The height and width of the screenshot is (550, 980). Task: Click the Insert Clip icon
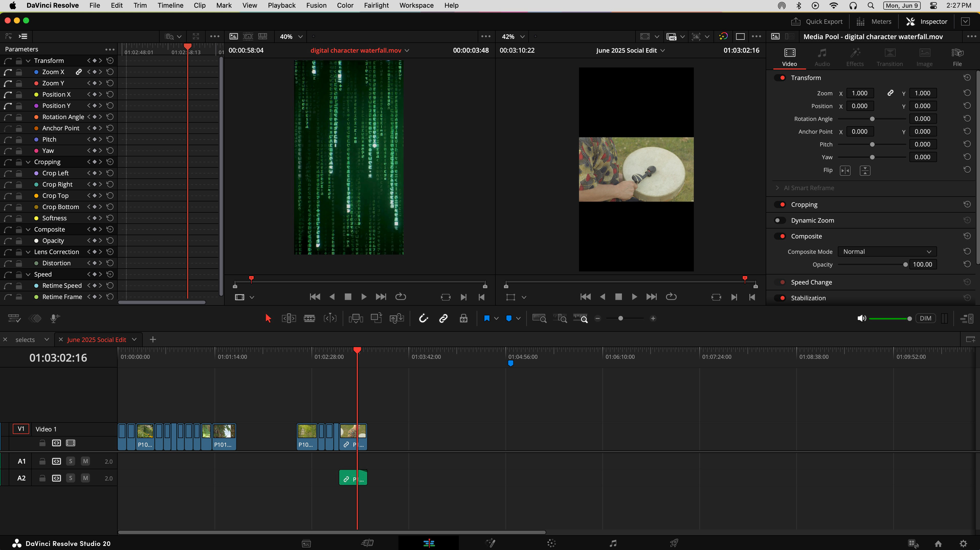[x=356, y=318]
